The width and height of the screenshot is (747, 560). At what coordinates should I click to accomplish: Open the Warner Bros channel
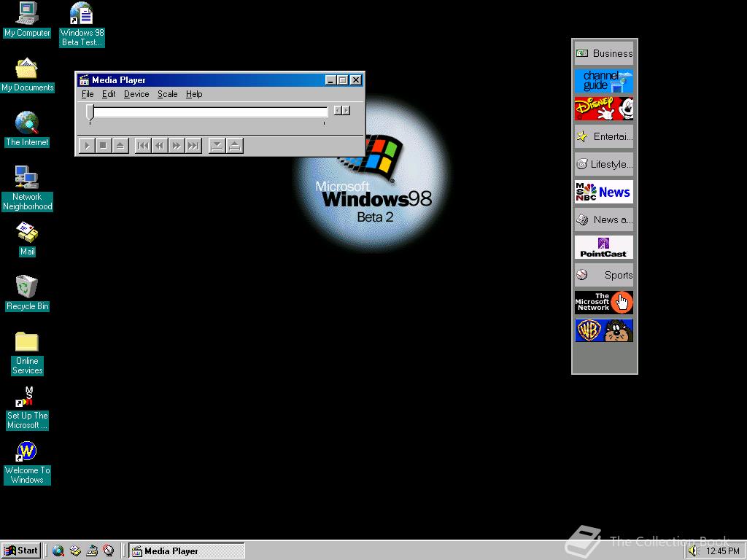tap(603, 330)
